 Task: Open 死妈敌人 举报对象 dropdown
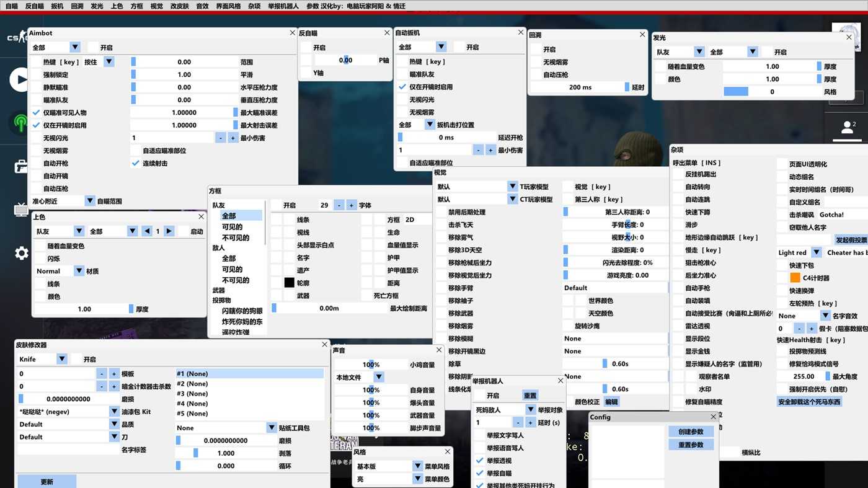(x=505, y=410)
